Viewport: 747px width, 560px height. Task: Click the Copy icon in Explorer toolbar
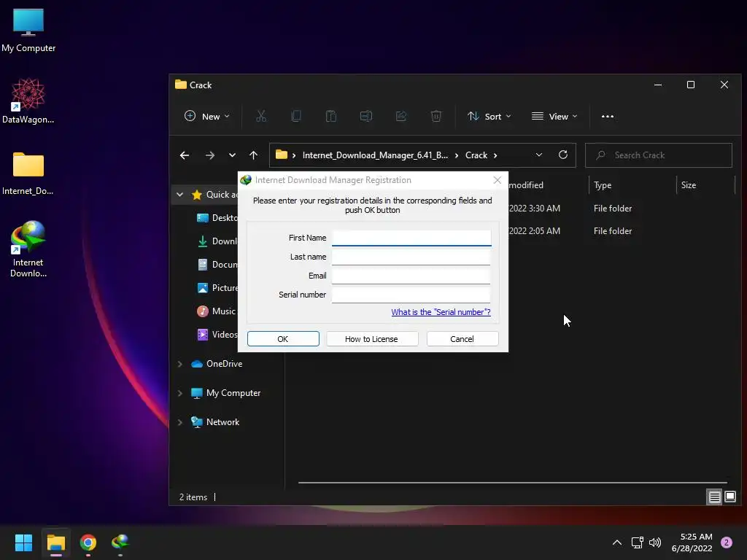click(x=296, y=116)
